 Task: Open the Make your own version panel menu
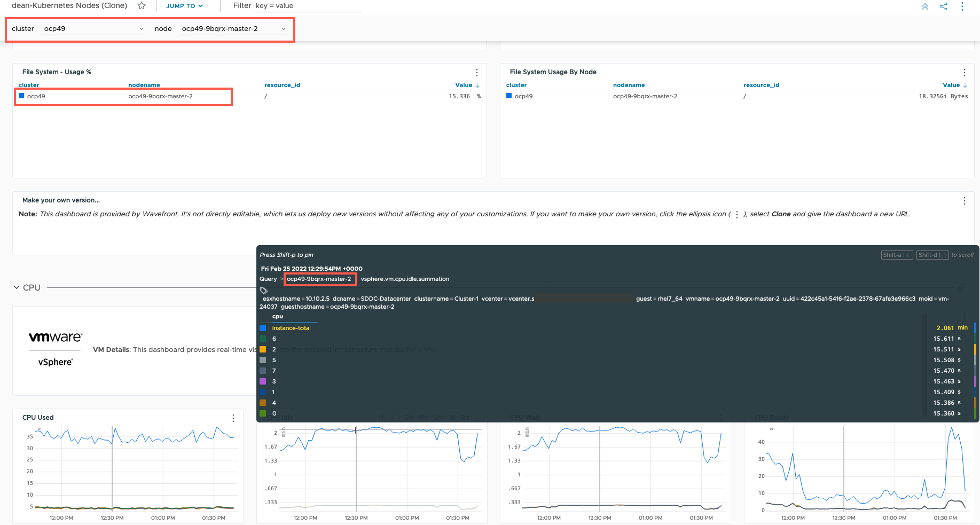coord(965,201)
